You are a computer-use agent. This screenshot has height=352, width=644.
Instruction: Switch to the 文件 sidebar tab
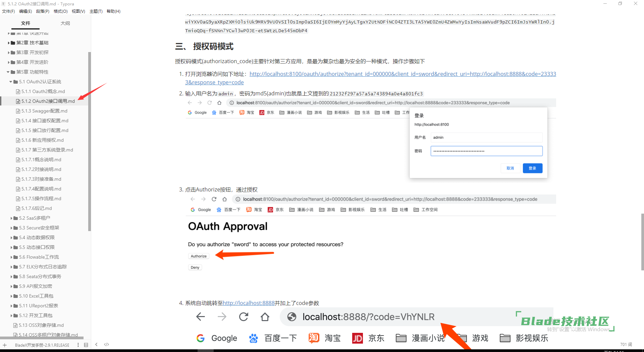pyautogui.click(x=25, y=23)
